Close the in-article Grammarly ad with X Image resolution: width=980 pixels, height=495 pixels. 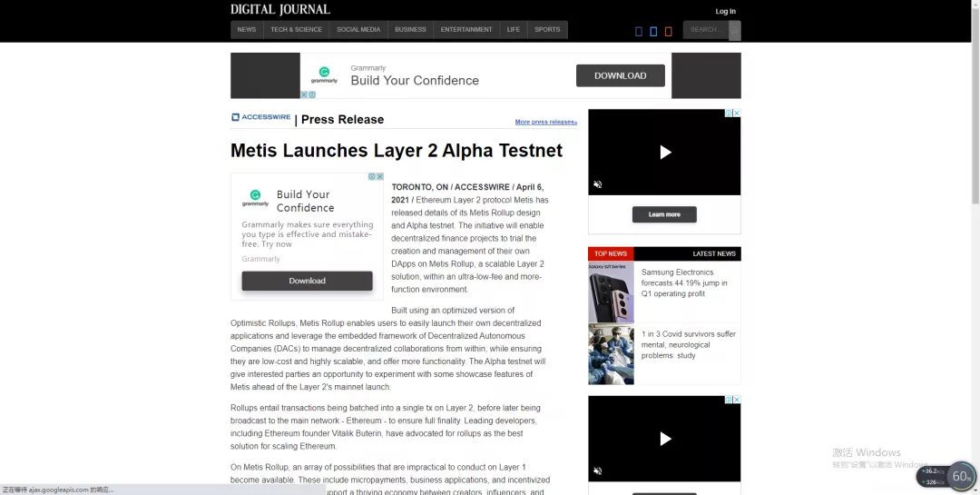pyautogui.click(x=380, y=176)
